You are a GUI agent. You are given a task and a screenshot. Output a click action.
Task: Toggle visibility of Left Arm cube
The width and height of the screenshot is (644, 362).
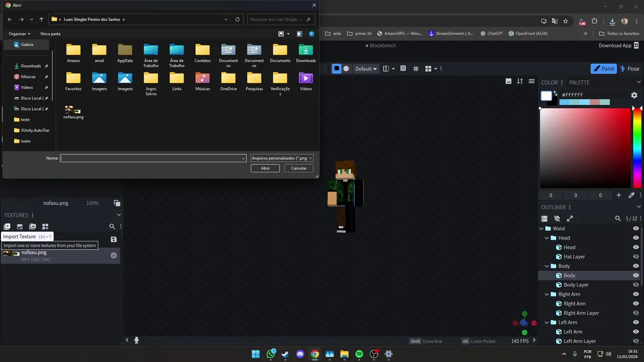pyautogui.click(x=635, y=332)
